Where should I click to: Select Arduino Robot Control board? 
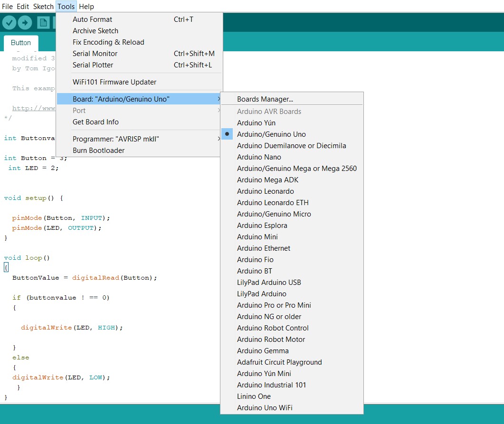[292, 328]
